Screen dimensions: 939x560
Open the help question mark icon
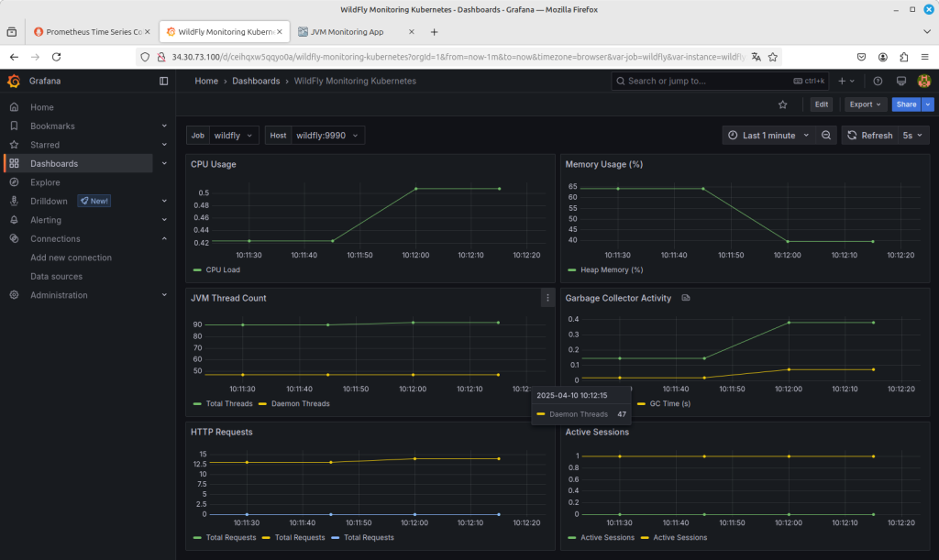[878, 81]
